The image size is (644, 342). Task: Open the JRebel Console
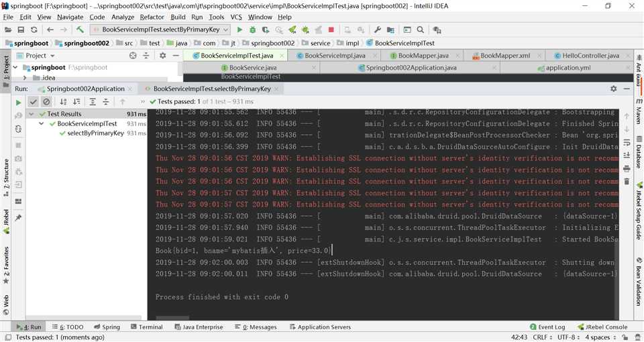pyautogui.click(x=602, y=327)
